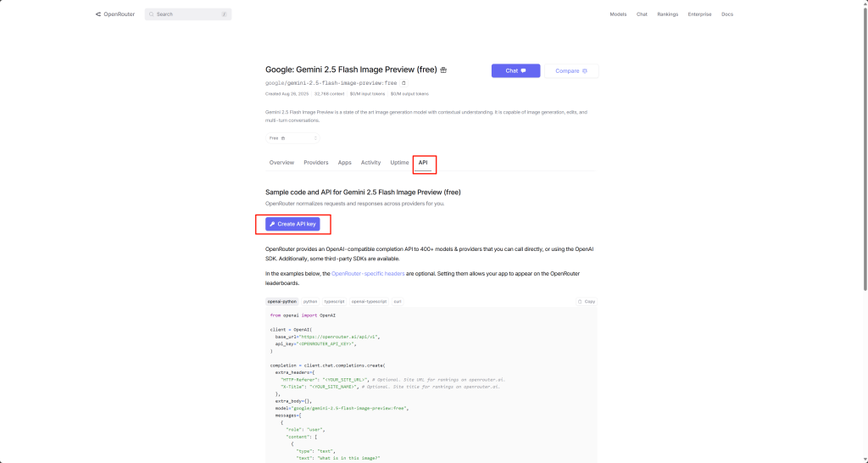Viewport: 868px width, 463px height.
Task: Focus the Search input field
Action: (x=186, y=14)
